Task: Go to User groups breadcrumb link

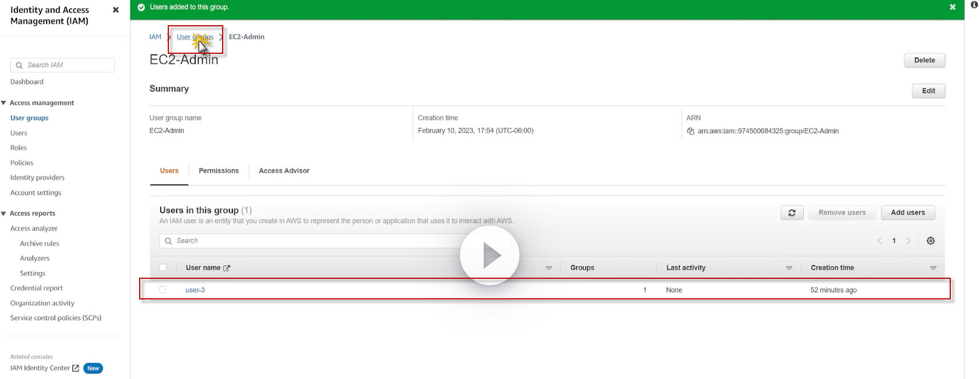Action: pos(195,37)
